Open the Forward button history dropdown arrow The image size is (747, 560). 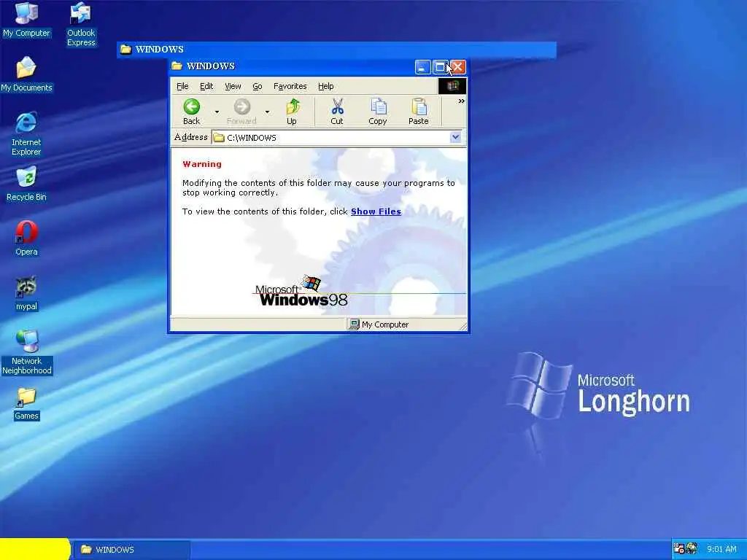(x=267, y=112)
